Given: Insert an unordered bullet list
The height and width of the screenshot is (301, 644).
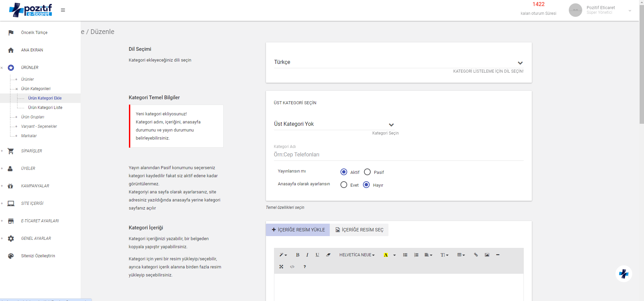Looking at the screenshot, I should click(x=405, y=255).
